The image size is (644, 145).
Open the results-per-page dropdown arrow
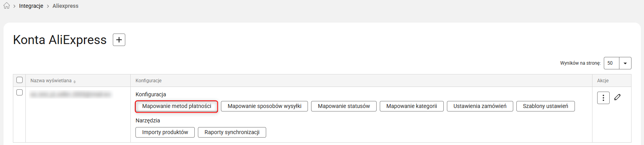click(x=625, y=63)
